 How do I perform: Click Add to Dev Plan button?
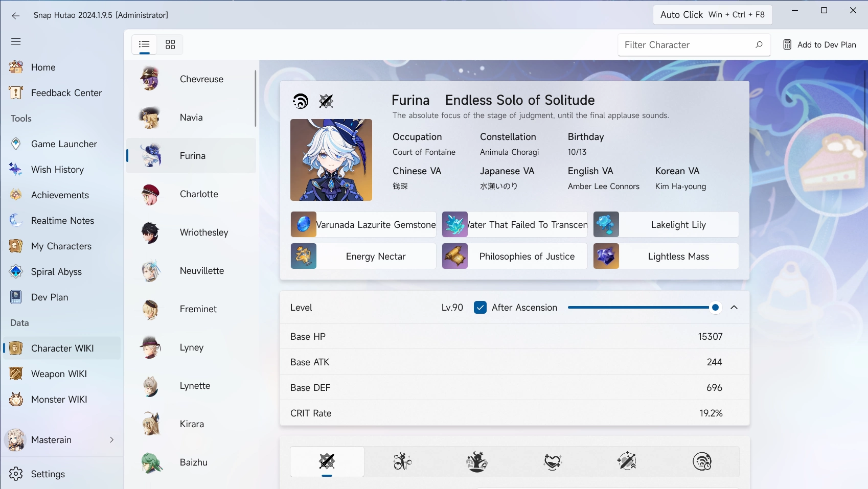(x=819, y=44)
